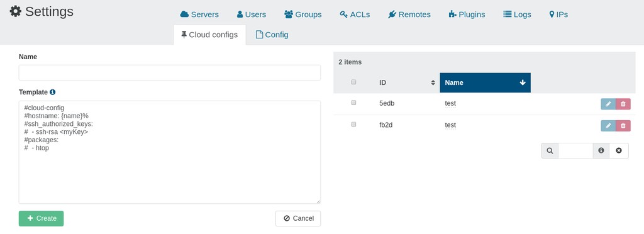Click the name test in row 5edb
The height and width of the screenshot is (234, 644).
point(450,103)
